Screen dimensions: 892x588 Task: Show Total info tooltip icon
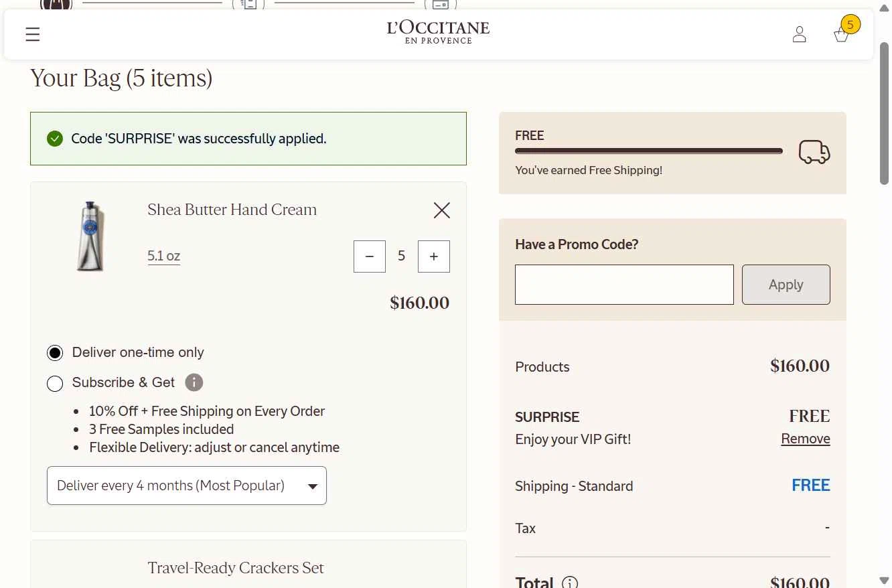click(569, 583)
